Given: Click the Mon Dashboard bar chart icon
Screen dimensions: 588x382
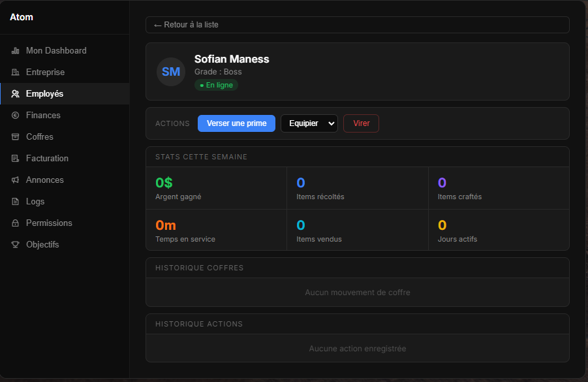Looking at the screenshot, I should (x=15, y=51).
